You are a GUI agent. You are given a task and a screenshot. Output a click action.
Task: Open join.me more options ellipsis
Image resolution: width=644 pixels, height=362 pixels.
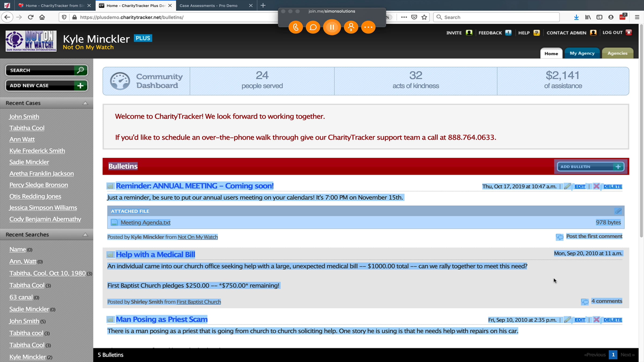click(368, 27)
